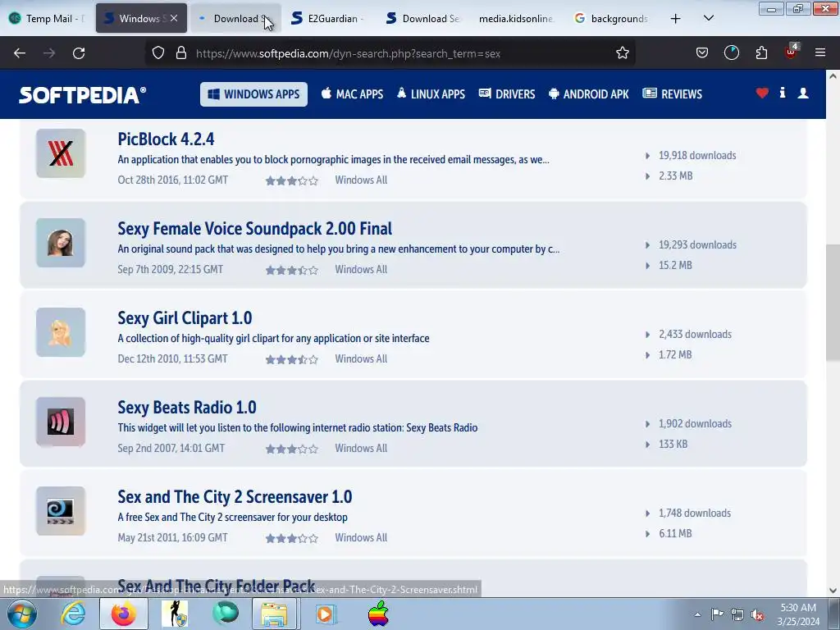Select Linux Apps in the Softpedia menu

[x=431, y=94]
